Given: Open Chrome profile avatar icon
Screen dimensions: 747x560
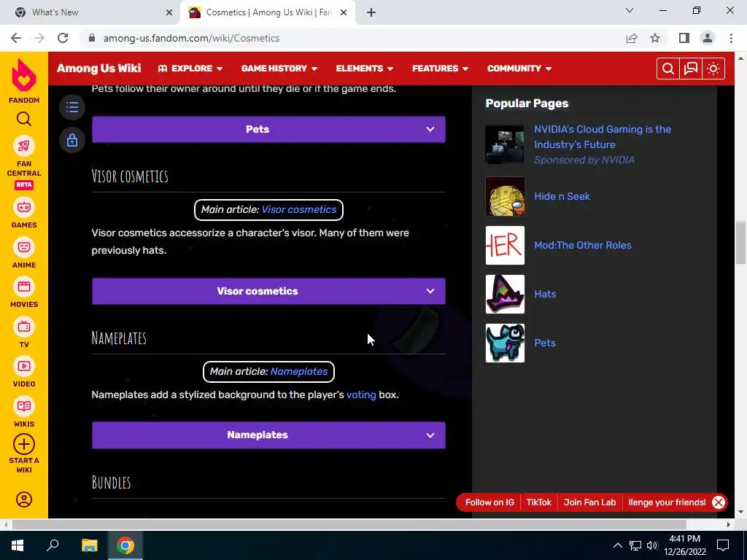Looking at the screenshot, I should [708, 38].
